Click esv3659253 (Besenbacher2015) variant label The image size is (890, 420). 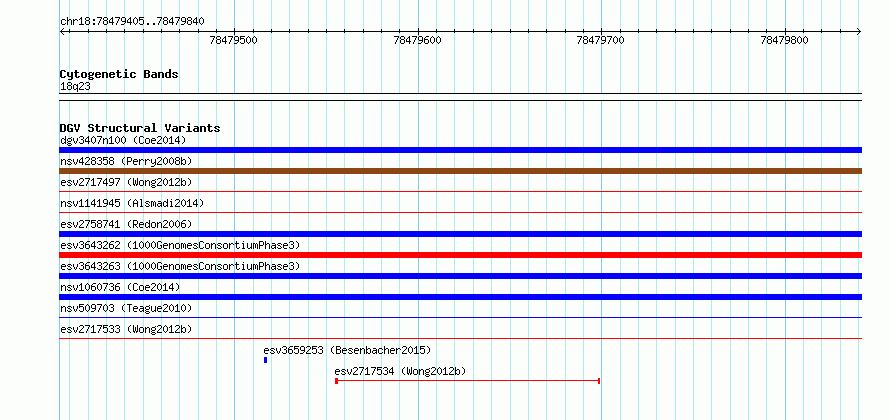tap(347, 350)
